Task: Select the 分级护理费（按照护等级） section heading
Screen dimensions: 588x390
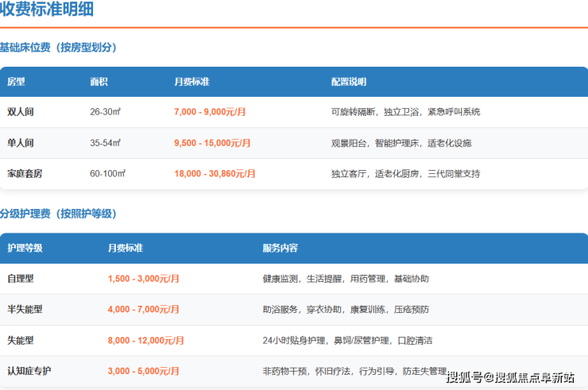Action: (x=58, y=214)
